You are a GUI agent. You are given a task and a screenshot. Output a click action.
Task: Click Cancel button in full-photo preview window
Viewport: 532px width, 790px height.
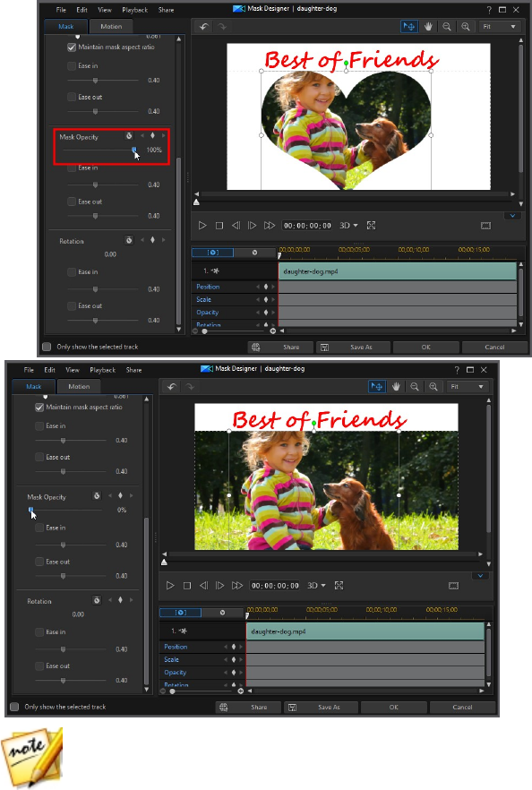[462, 708]
